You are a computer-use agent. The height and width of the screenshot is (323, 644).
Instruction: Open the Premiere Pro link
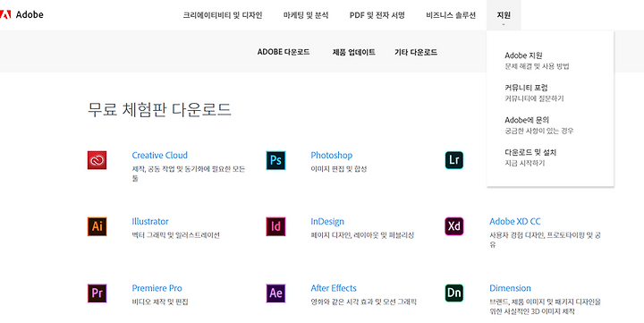click(x=157, y=288)
